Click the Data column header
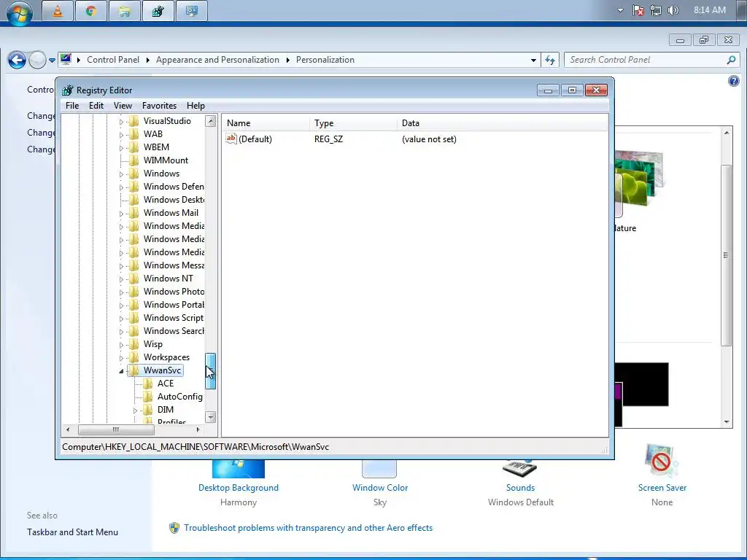This screenshot has width=747, height=560. click(x=502, y=123)
